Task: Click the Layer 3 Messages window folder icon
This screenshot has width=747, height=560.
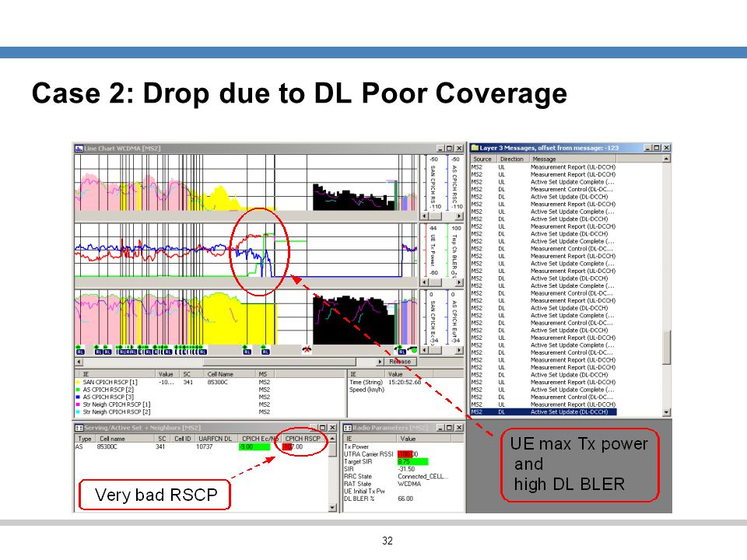Action: click(475, 148)
